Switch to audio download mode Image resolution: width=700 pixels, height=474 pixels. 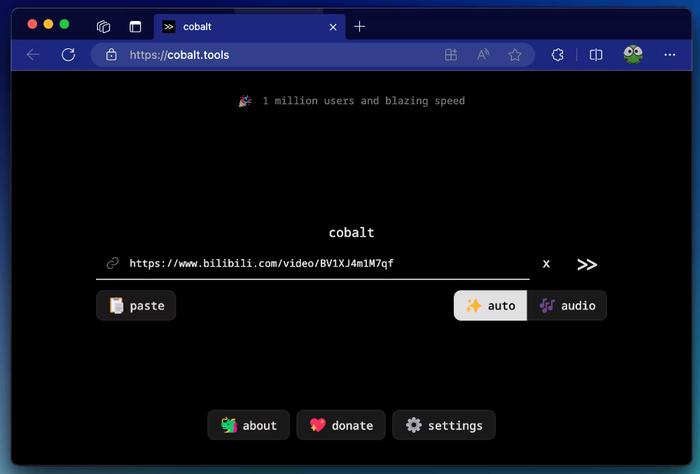pos(567,306)
